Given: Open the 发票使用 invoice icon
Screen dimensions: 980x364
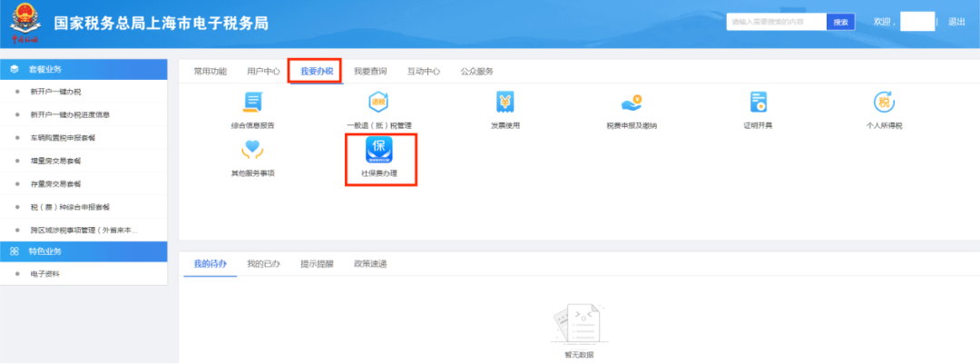Looking at the screenshot, I should click(505, 103).
